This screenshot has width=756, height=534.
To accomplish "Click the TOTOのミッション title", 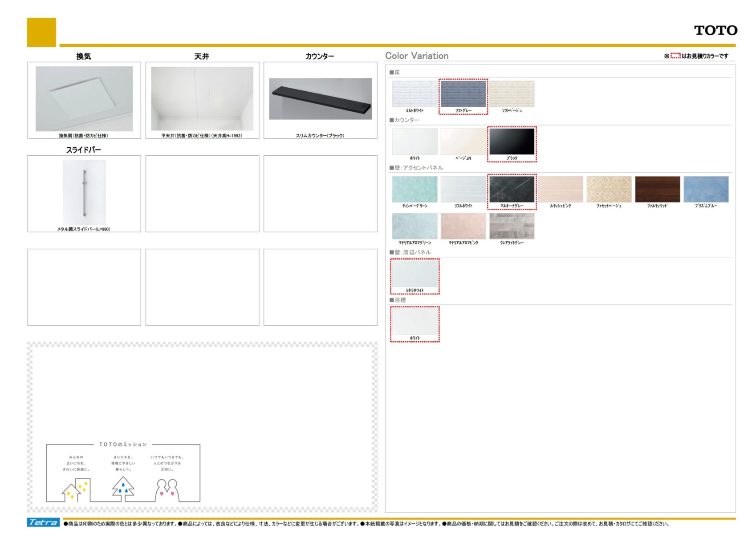I will [123, 445].
